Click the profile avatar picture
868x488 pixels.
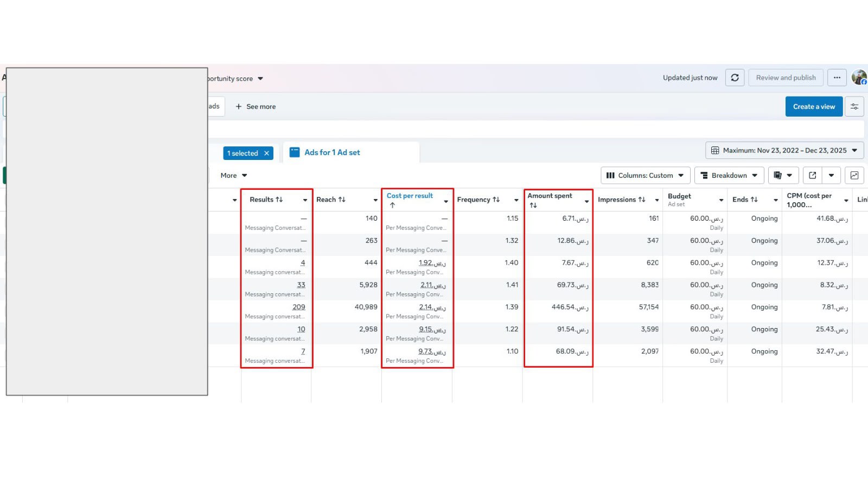859,78
